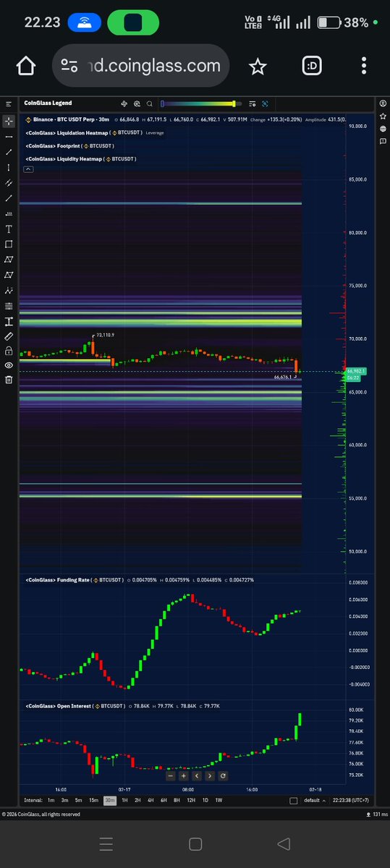Tap browser home icon
Image resolution: width=390 pixels, height=868 pixels.
25,67
